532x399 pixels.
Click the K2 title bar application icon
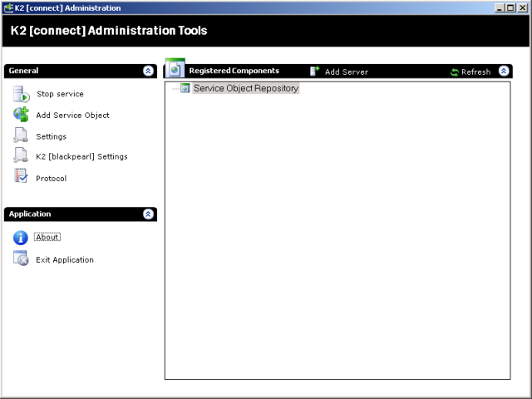pos(8,7)
